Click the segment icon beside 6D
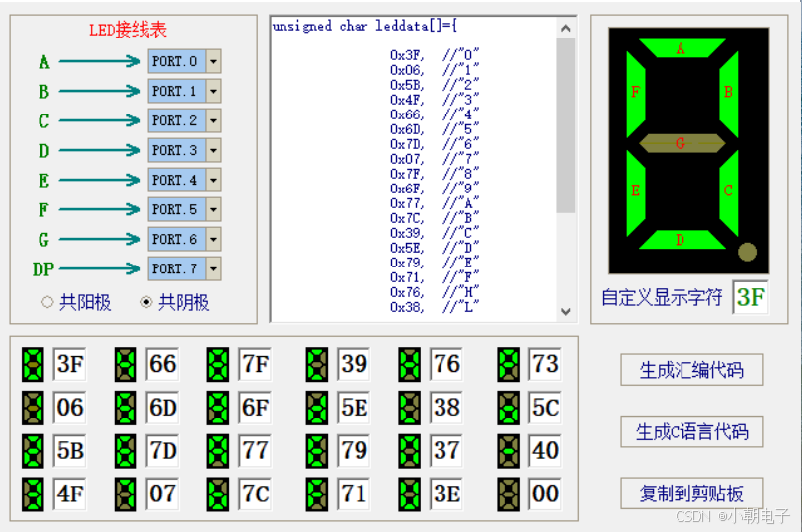This screenshot has width=802, height=532. point(125,408)
